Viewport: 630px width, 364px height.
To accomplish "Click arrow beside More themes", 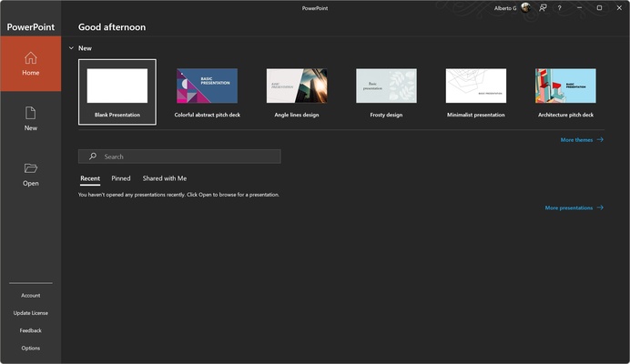I will 600,139.
